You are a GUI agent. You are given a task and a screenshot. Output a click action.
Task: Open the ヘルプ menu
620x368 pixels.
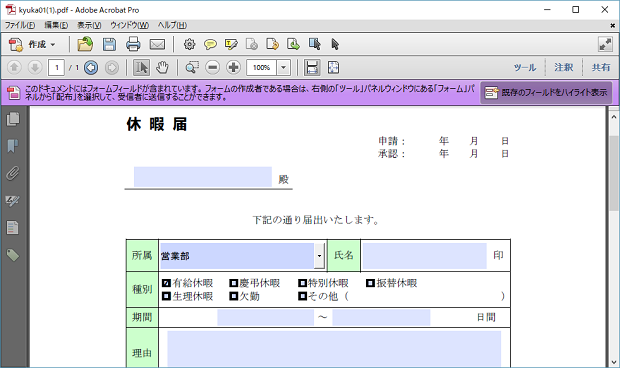[172, 25]
